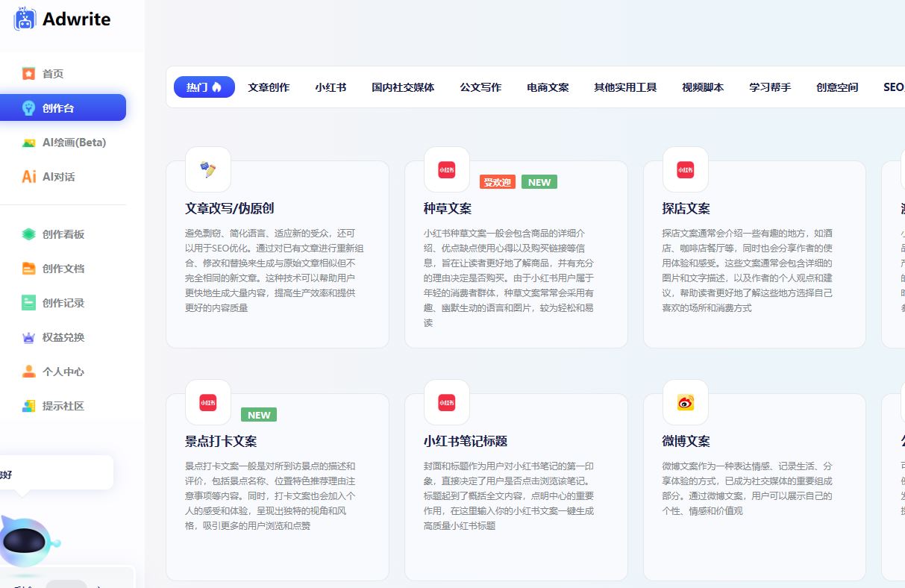Open the 国内社交媒体 tab
The image size is (905, 588).
click(403, 87)
